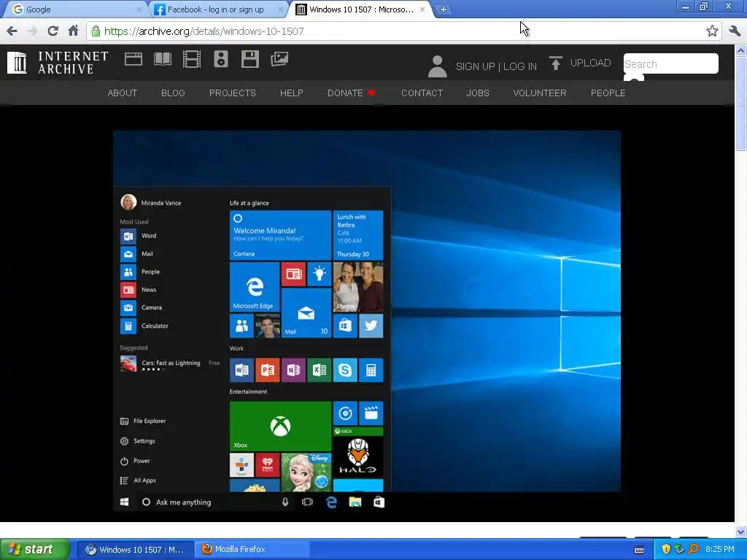Close the Facebook tab
Image resolution: width=747 pixels, height=560 pixels.
point(281,9)
